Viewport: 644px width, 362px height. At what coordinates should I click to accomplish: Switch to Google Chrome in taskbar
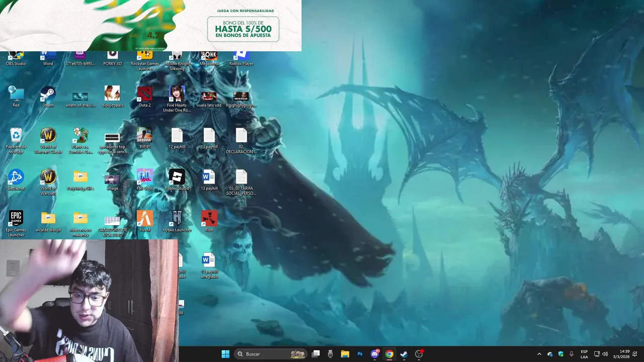[389, 354]
